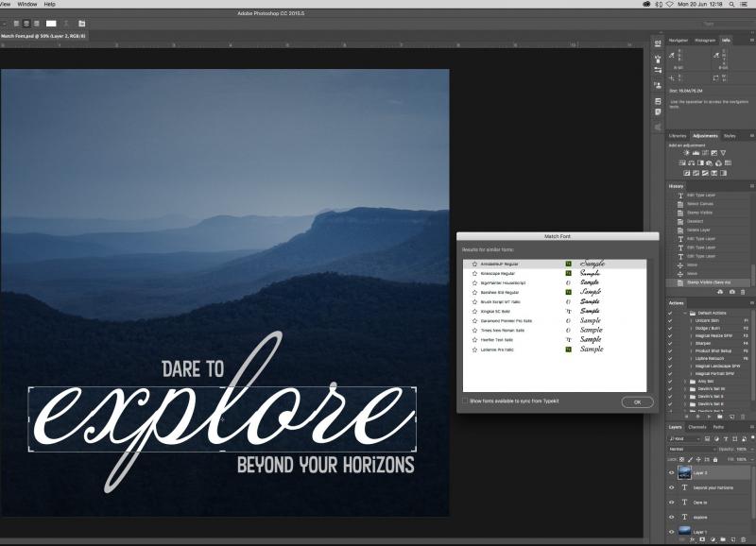The height and width of the screenshot is (546, 756).
Task: Toggle visibility of Layer 3
Action: point(672,472)
